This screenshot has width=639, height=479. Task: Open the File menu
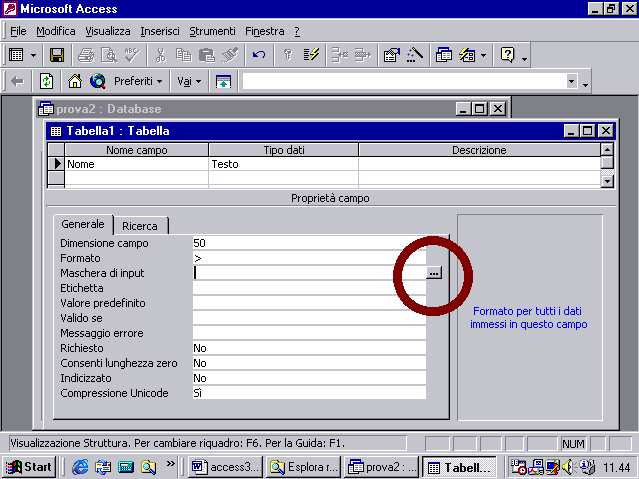tap(18, 31)
